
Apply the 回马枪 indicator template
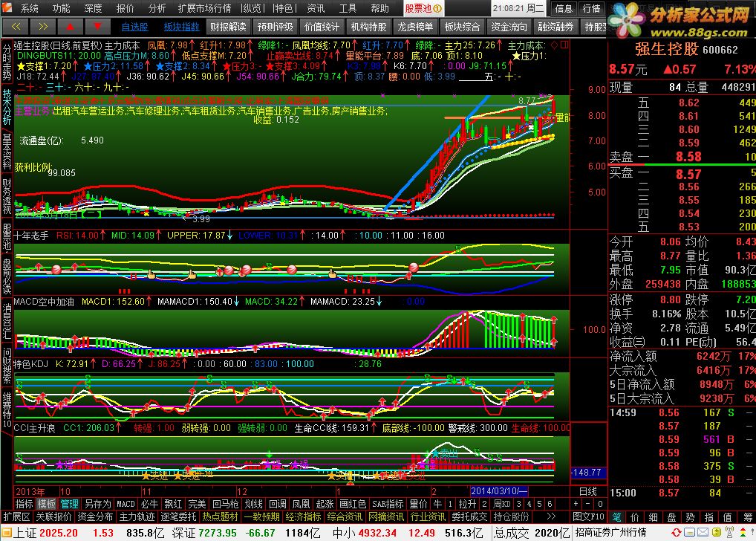226,504
